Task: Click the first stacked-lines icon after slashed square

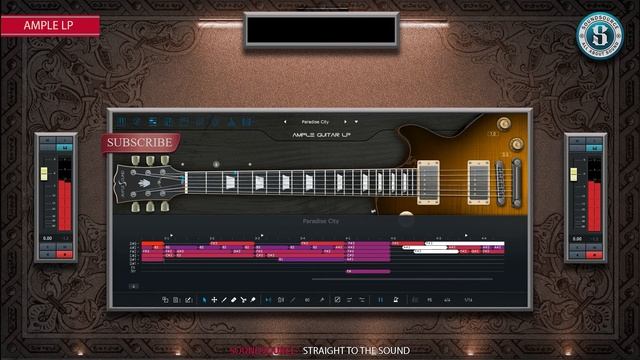Action: click(349, 300)
